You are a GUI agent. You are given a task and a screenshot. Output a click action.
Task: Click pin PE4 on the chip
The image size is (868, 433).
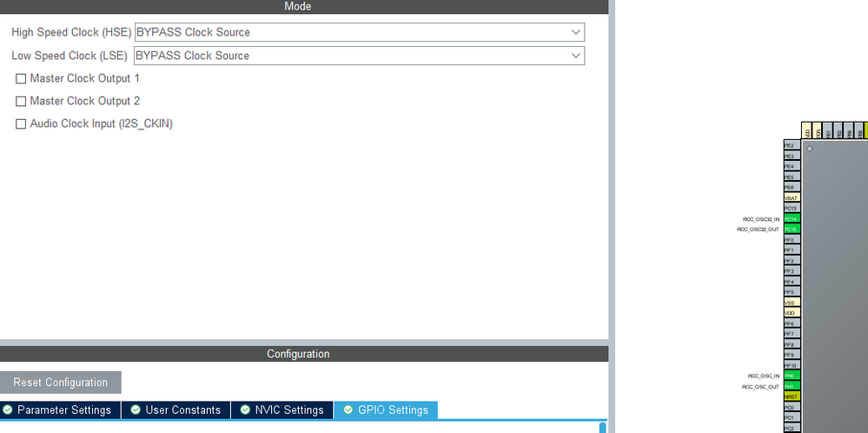[792, 166]
